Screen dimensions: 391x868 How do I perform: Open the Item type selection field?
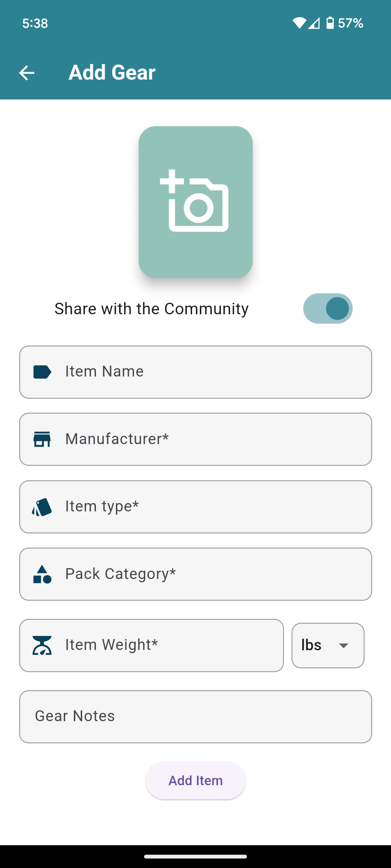click(x=195, y=507)
